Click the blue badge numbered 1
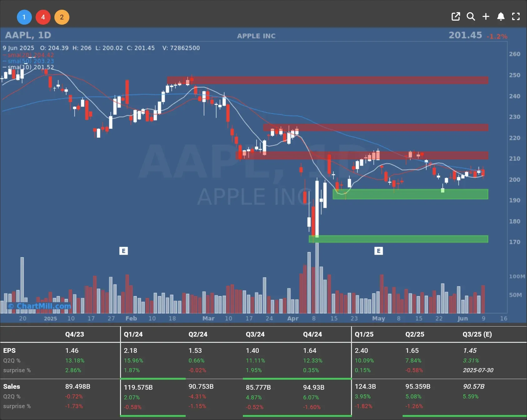Image resolution: width=527 pixels, height=420 pixels. coord(24,17)
